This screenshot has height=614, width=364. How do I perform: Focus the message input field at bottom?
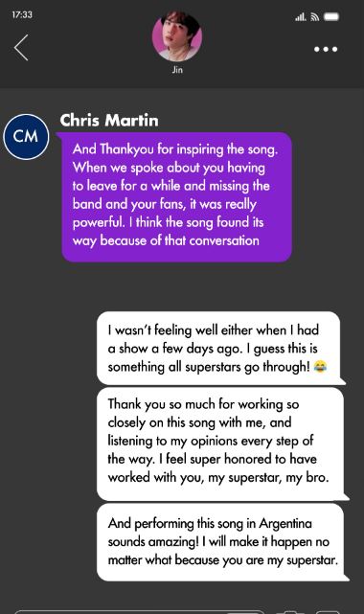(139, 612)
